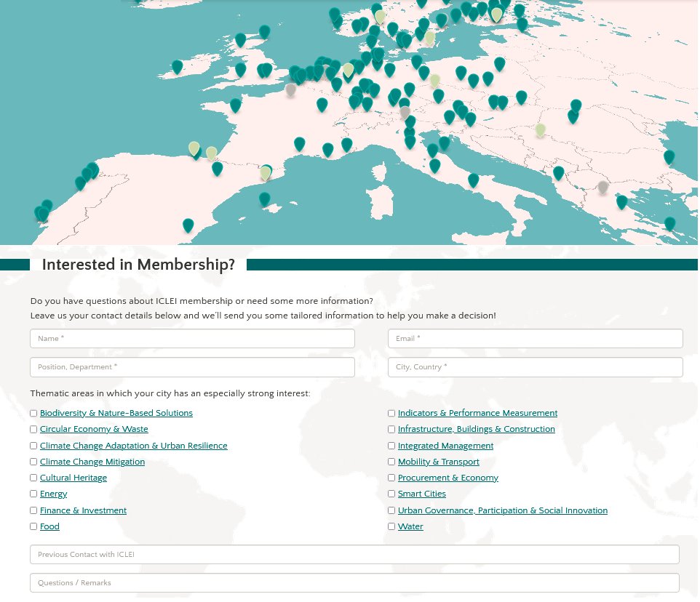Follow the Climate Change Adaptation & Urban Resilience link

point(133,446)
